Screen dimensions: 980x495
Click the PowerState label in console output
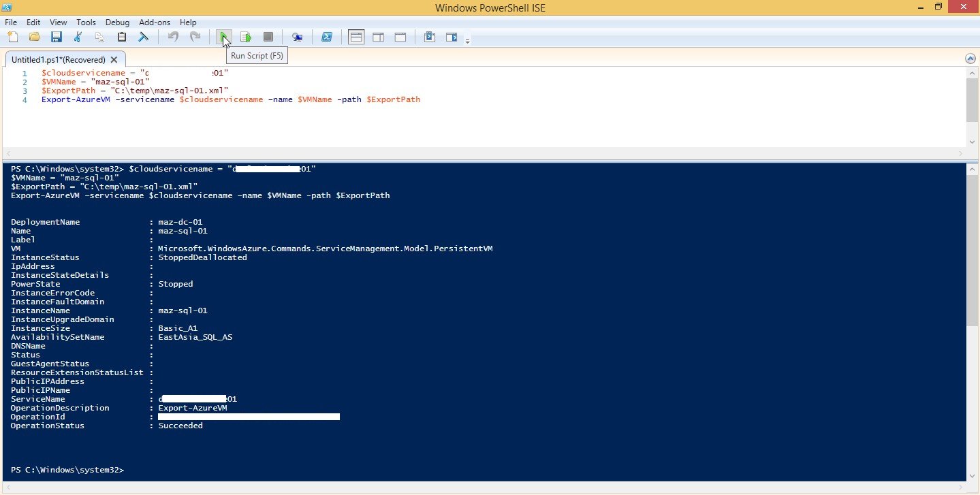35,284
